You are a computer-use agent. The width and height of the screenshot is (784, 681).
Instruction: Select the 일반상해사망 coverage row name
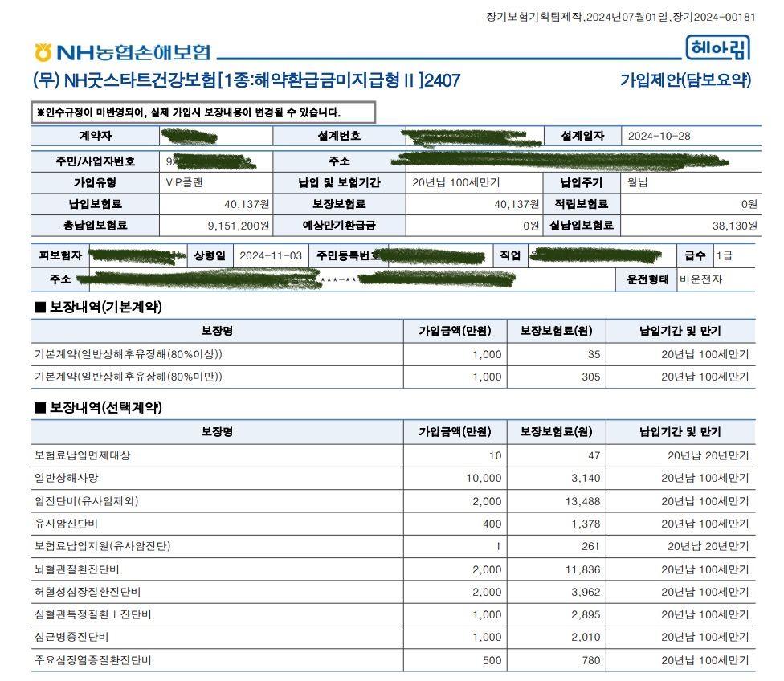(x=66, y=478)
